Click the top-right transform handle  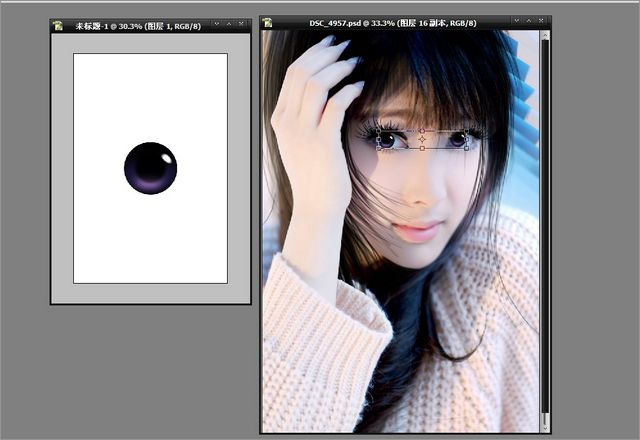(467, 131)
